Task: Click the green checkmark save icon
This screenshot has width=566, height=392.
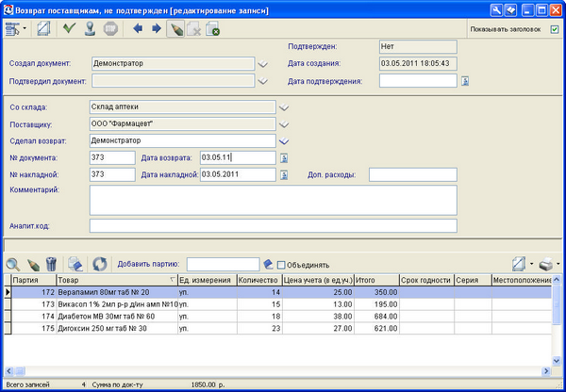Action: (x=69, y=28)
